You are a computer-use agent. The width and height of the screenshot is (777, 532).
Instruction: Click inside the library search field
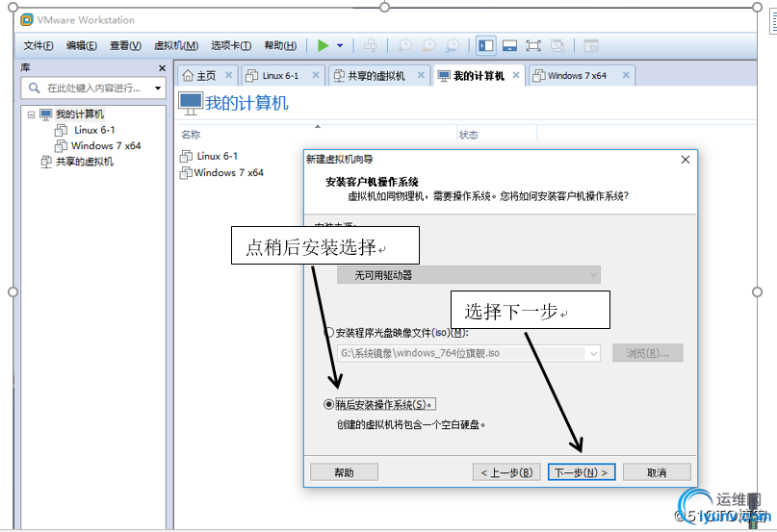pos(93,89)
